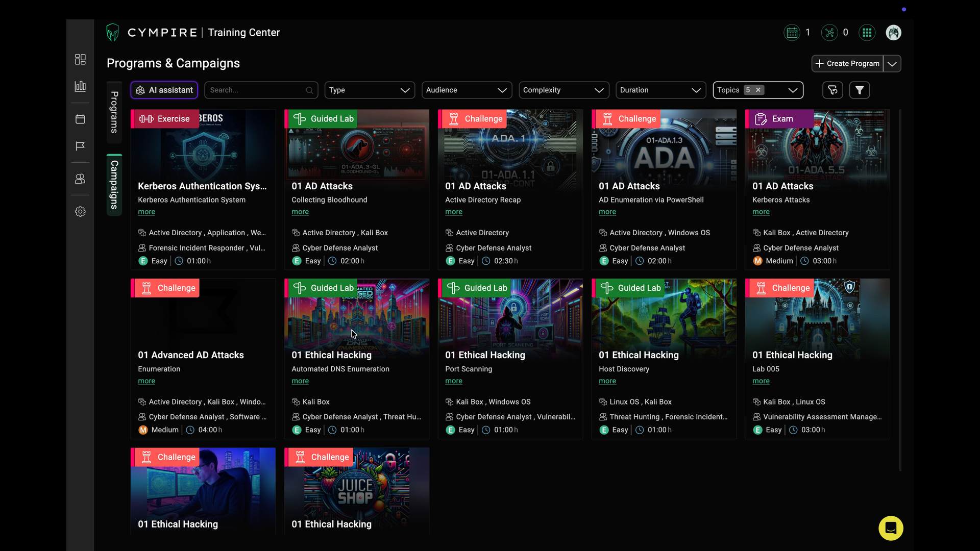980x551 pixels.
Task: Open the yellow chat widget button
Action: coord(891,528)
